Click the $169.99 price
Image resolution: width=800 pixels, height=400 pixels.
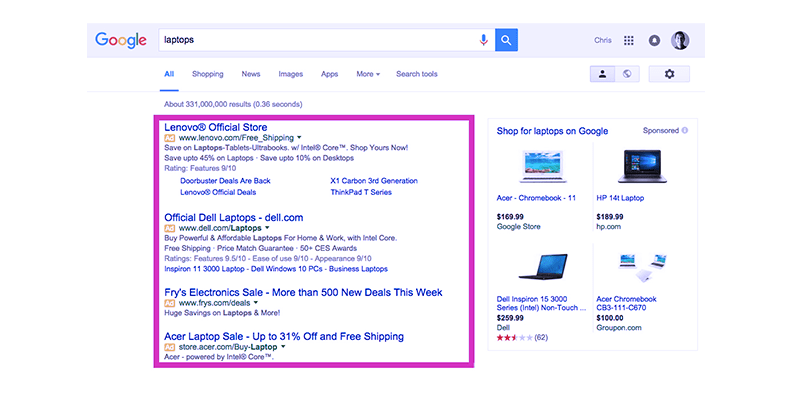click(510, 217)
